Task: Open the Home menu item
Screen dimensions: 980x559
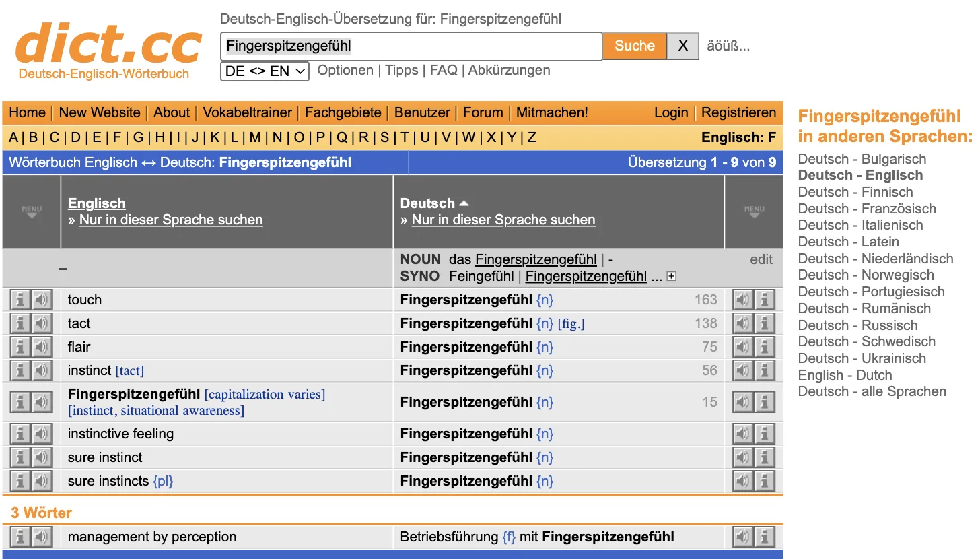Action: tap(28, 112)
